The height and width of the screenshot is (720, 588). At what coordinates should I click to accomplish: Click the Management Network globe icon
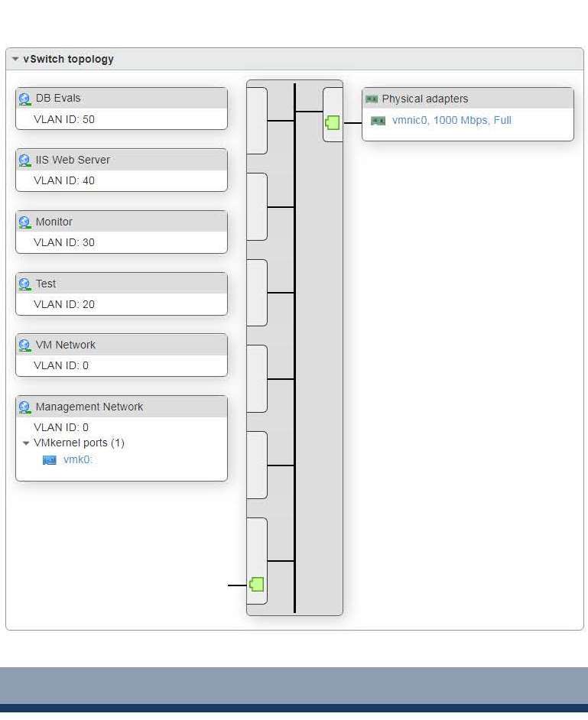coord(24,407)
